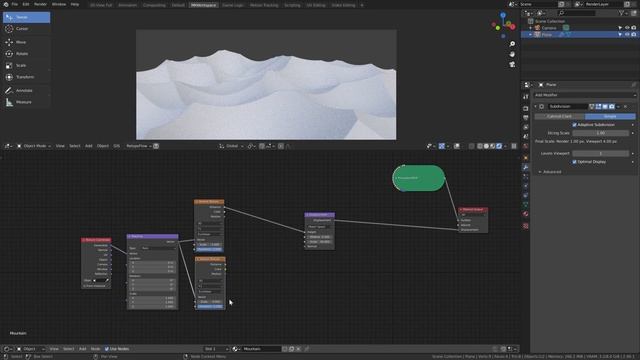Toggle the Adaptive Subdivision checkbox
The image size is (640, 360).
coord(574,125)
